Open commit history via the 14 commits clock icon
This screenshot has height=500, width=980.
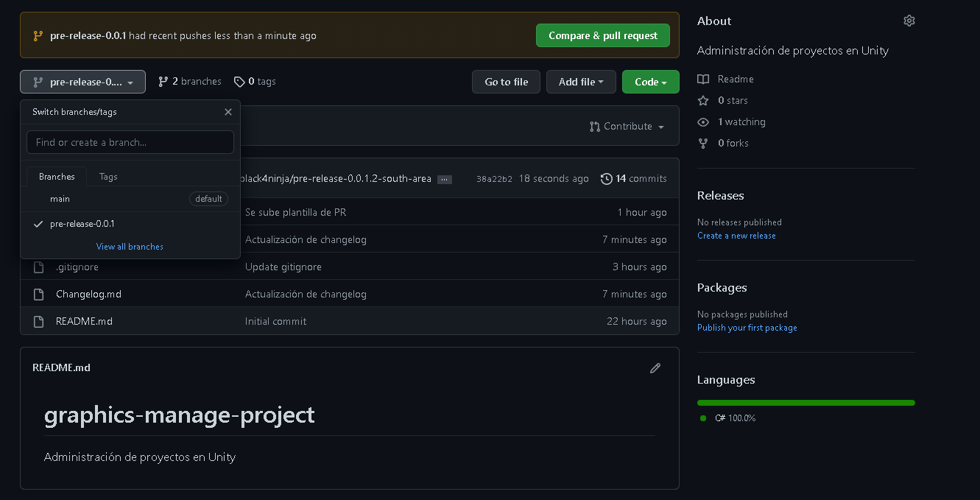point(607,179)
